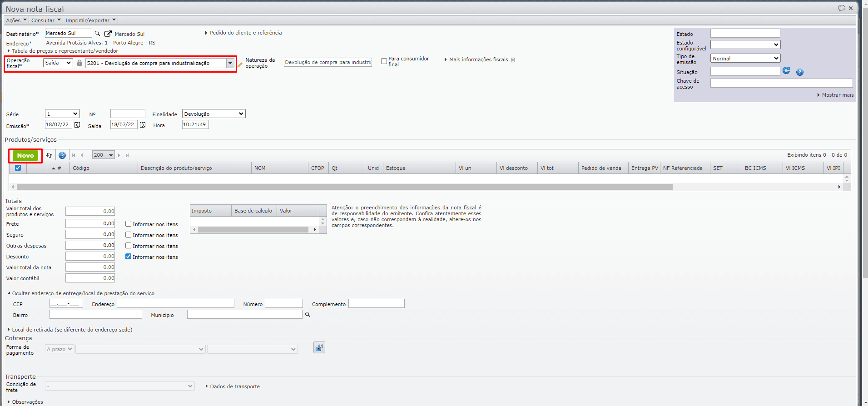Click the items grid horizontal scrollbar

pyautogui.click(x=345, y=187)
